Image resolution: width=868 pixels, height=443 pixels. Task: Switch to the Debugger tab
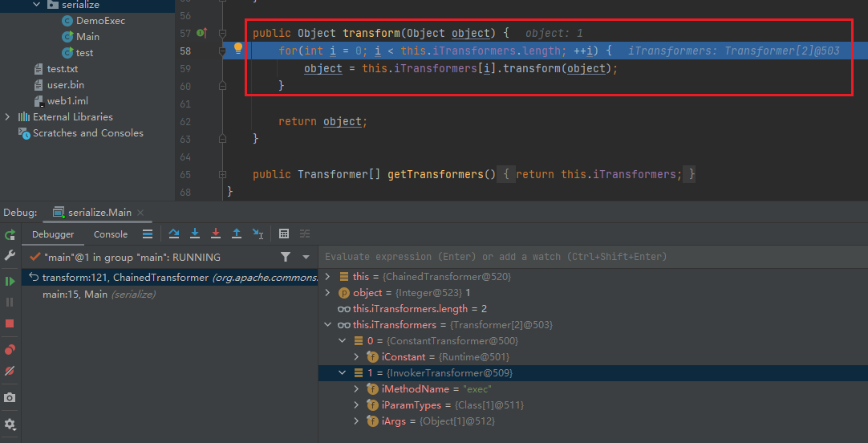(53, 234)
